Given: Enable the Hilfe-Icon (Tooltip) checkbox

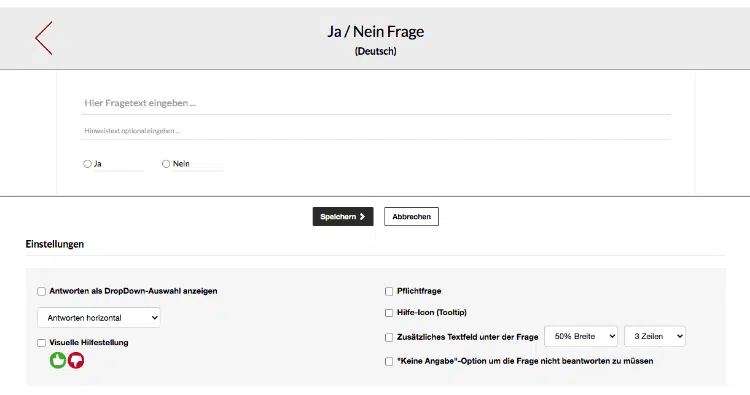Looking at the screenshot, I should 389,313.
